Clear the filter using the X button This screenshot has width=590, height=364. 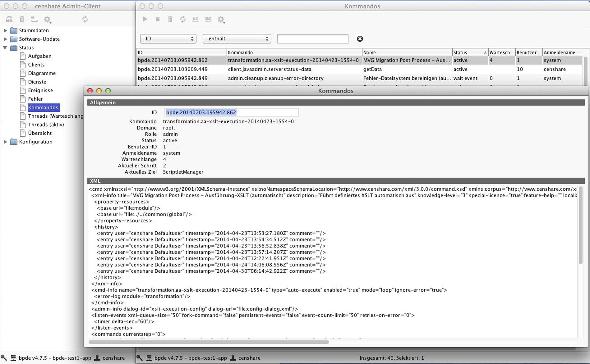(360, 39)
